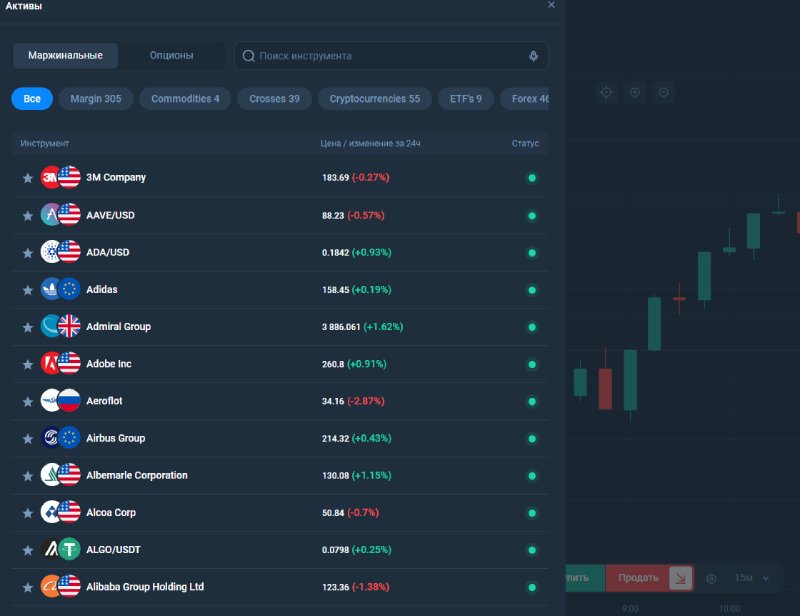The width and height of the screenshot is (800, 616).
Task: Click the Продать sell button
Action: (649, 578)
